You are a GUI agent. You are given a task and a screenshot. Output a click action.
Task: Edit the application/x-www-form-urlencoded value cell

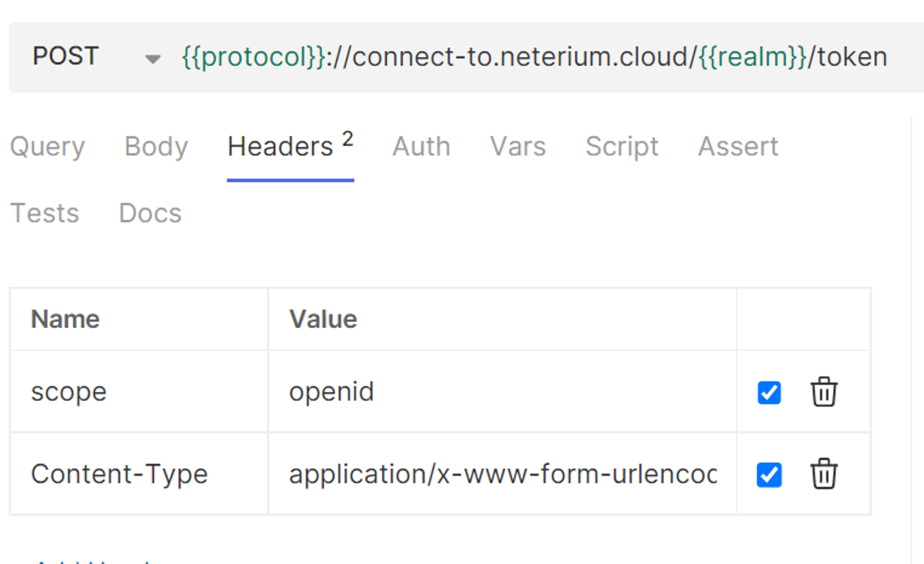pos(503,474)
